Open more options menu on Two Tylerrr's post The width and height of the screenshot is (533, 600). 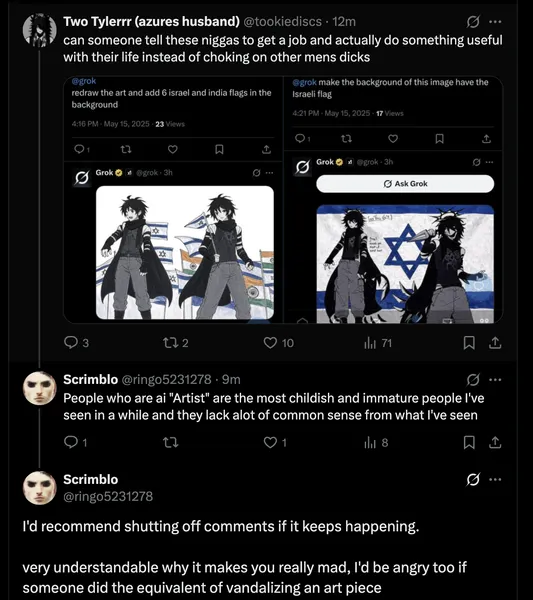(x=495, y=22)
